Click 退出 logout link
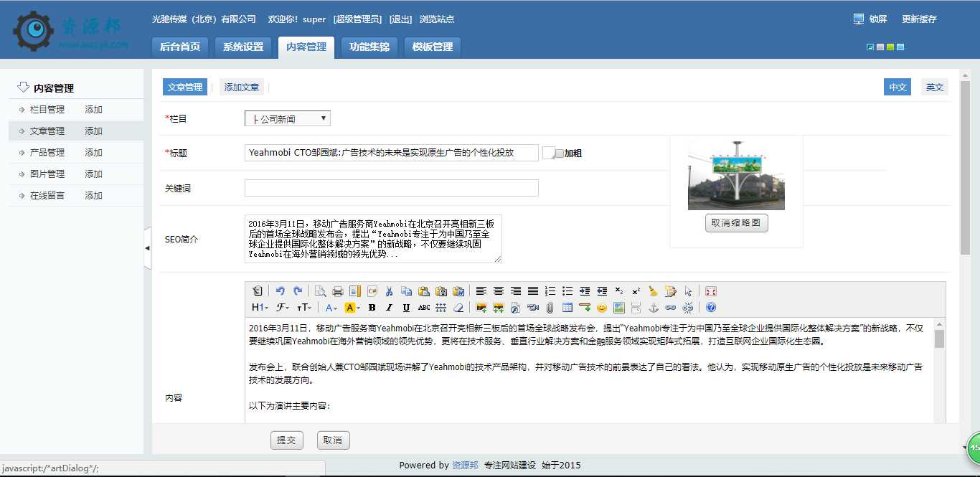Viewport: 980px width, 477px height. coord(400,19)
